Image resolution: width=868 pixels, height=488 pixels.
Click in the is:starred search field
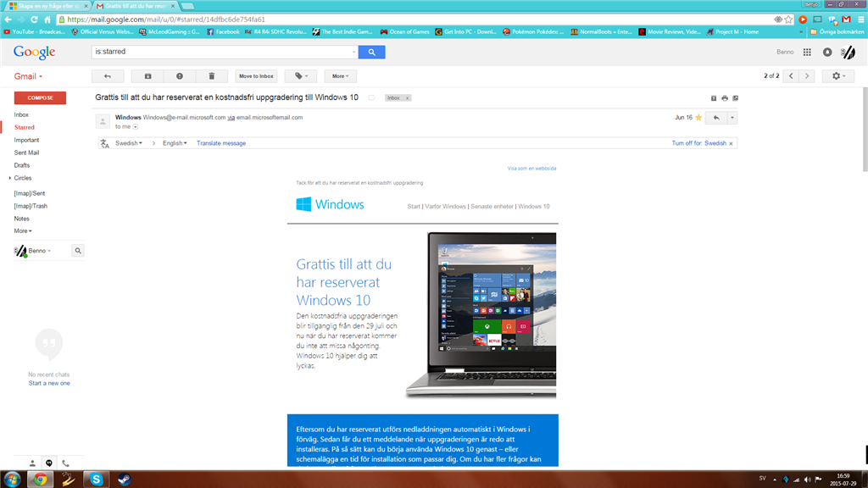[x=221, y=52]
